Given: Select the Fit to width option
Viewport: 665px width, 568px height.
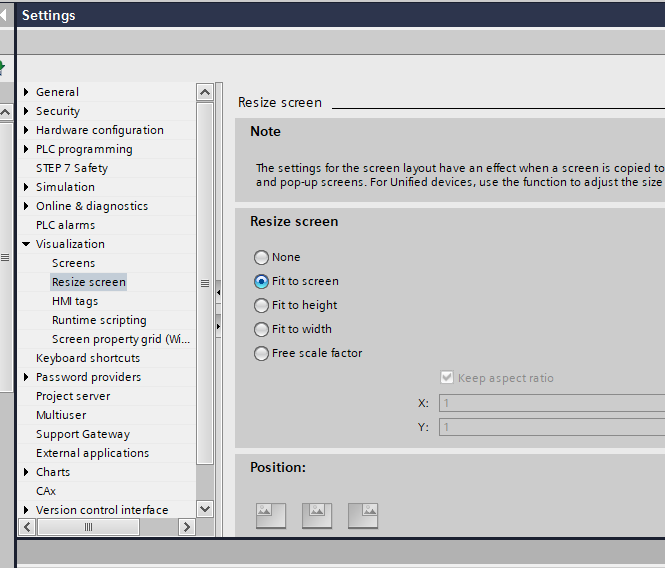Looking at the screenshot, I should (262, 329).
